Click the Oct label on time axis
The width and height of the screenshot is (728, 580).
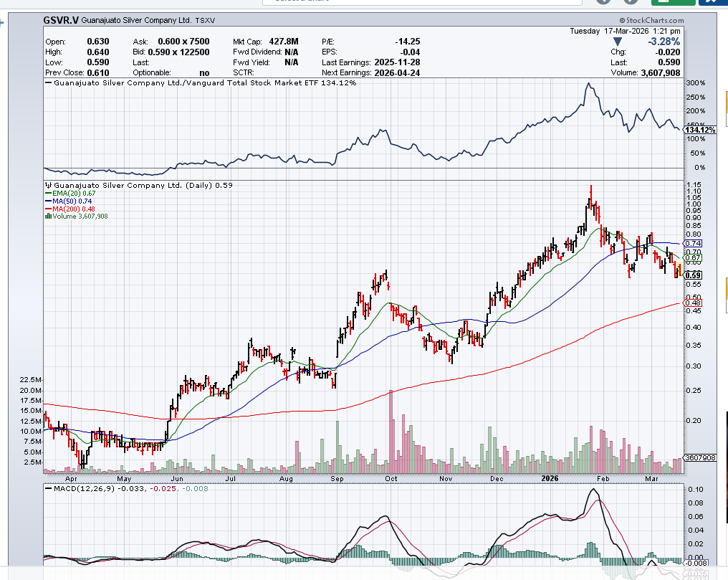point(391,477)
